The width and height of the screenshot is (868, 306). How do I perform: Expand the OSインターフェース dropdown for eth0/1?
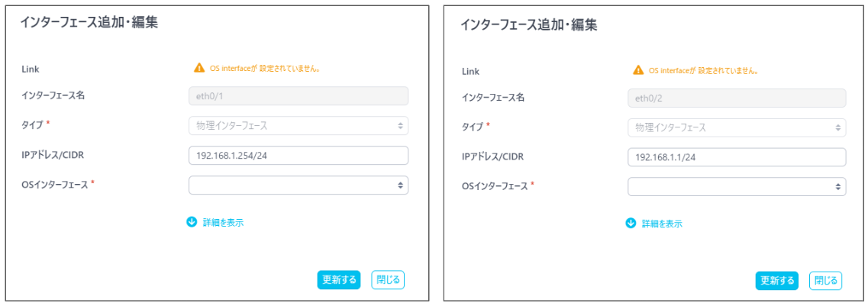[x=298, y=185]
